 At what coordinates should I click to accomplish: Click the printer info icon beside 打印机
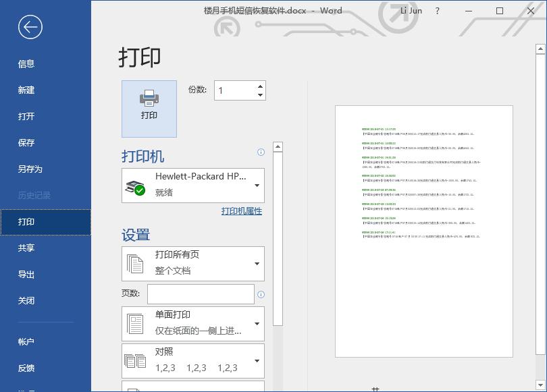[x=261, y=152]
